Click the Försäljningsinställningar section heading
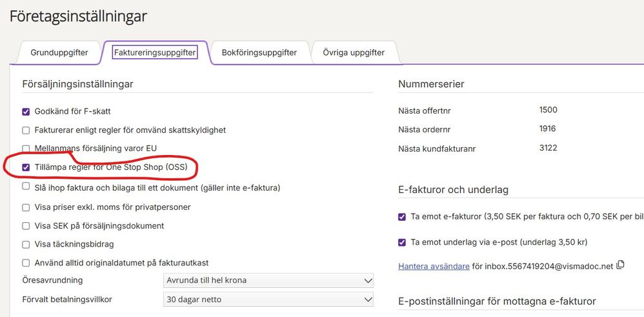 coord(77,85)
